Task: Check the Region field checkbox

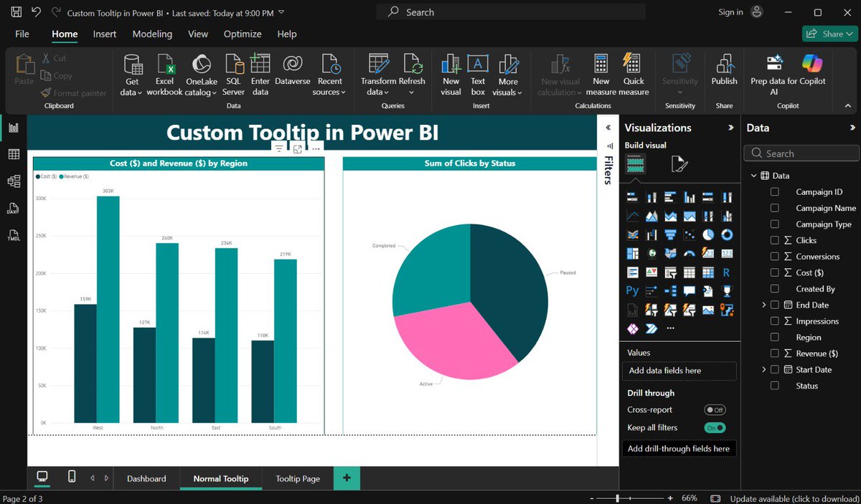Action: point(774,337)
